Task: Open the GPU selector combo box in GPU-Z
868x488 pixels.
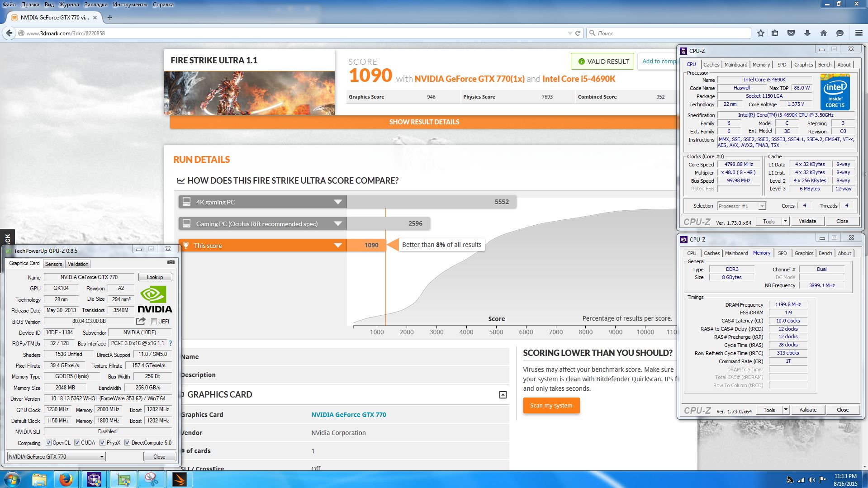Action: point(57,456)
